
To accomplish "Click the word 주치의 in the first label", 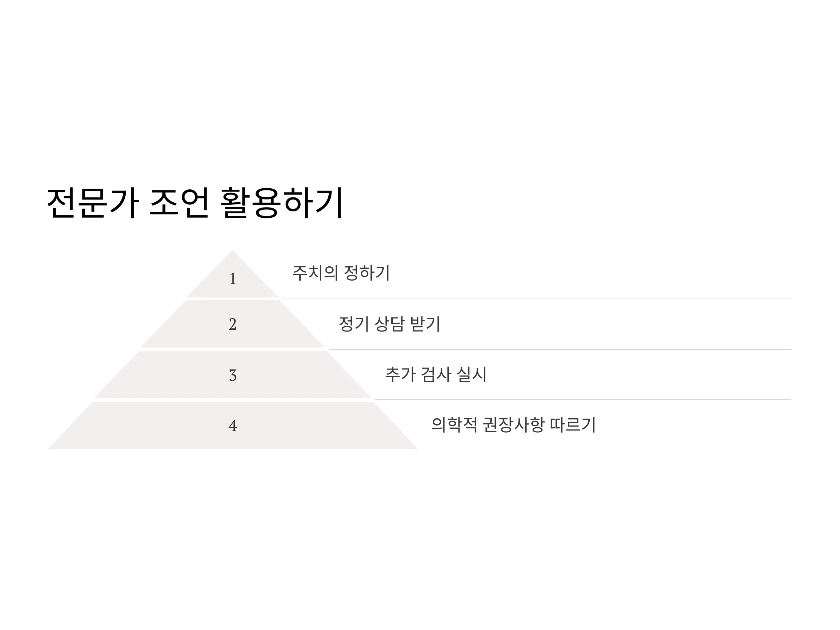I will (x=315, y=273).
